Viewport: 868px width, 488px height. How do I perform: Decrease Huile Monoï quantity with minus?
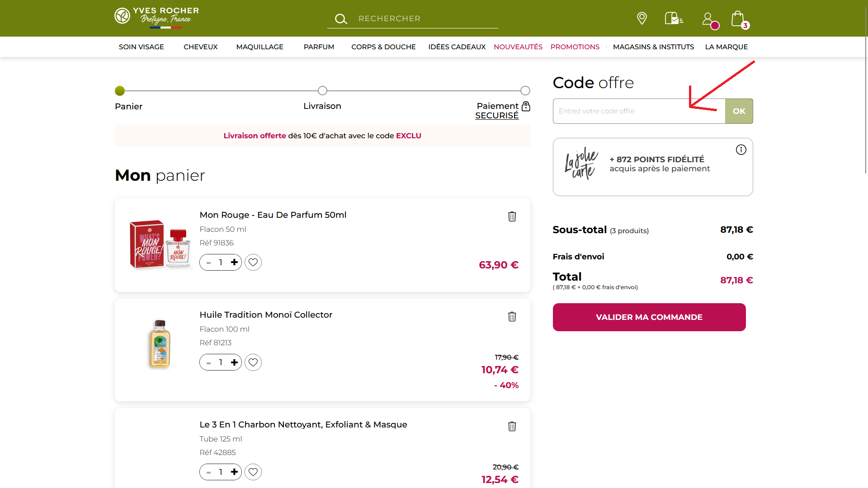point(208,363)
